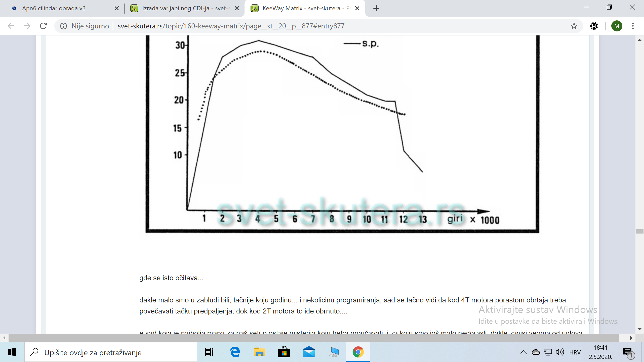Go back to previous page
This screenshot has height=362, width=644.
(x=11, y=26)
